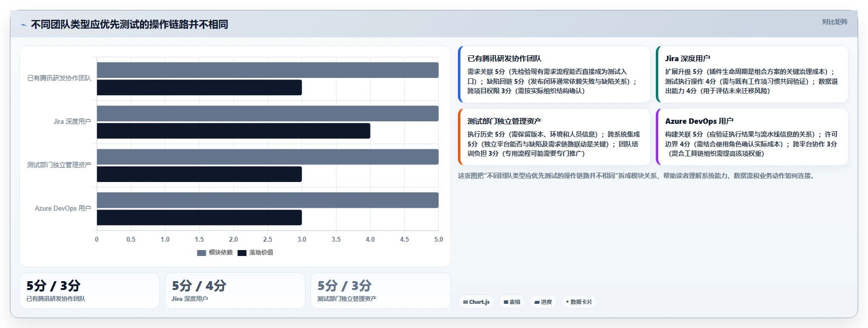Open the Azure DevOps 用户 info card heading
Image resolution: width=868 pixels, height=328 pixels.
point(699,121)
